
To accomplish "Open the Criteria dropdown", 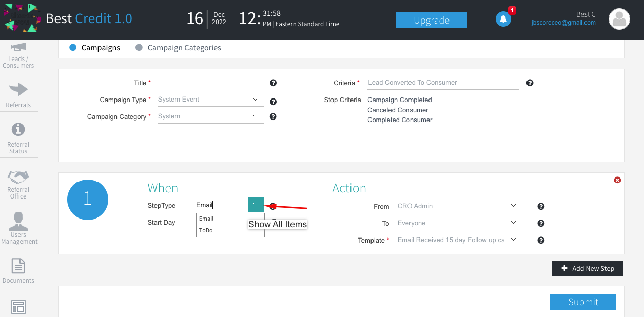I will (x=511, y=82).
